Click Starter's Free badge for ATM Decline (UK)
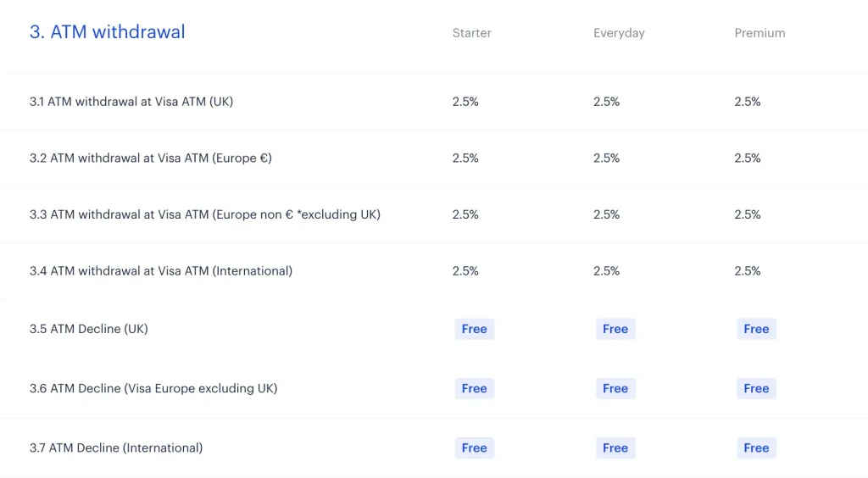This screenshot has width=868, height=478. click(474, 329)
